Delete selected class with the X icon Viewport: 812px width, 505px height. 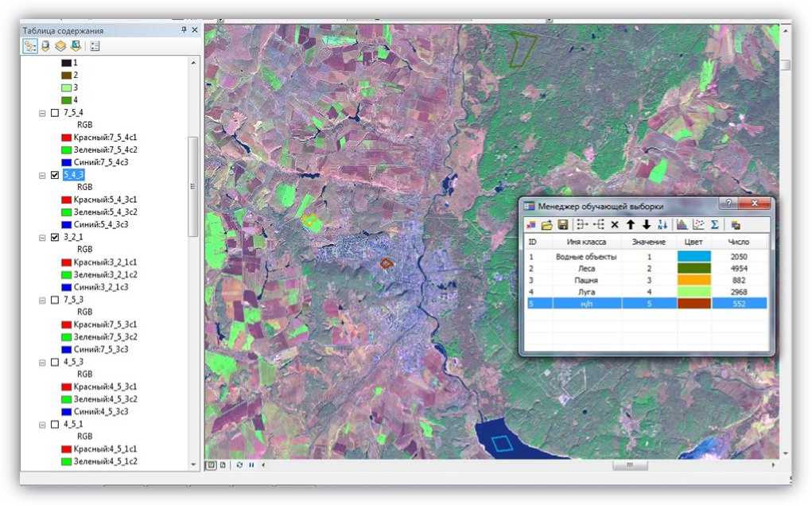pos(615,225)
